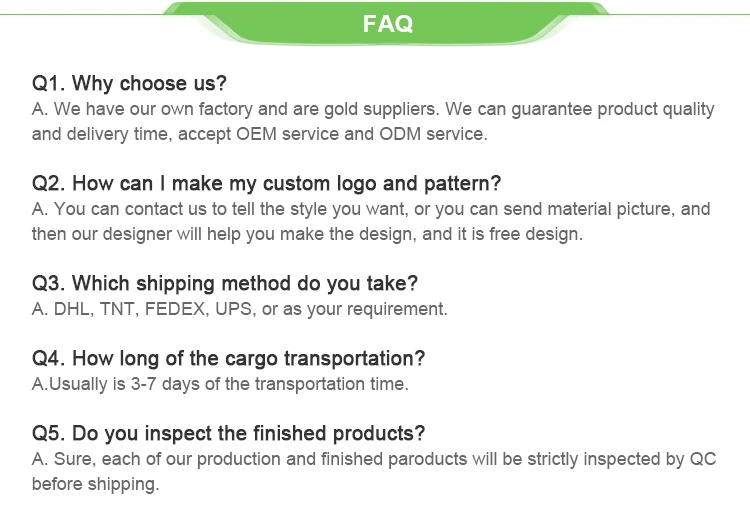Screen dimensions: 750x513
Task: Select the Q1 Why choose us question
Action: [x=129, y=83]
